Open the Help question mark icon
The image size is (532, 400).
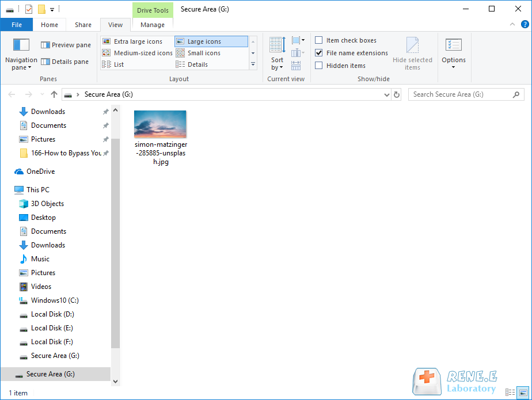525,24
